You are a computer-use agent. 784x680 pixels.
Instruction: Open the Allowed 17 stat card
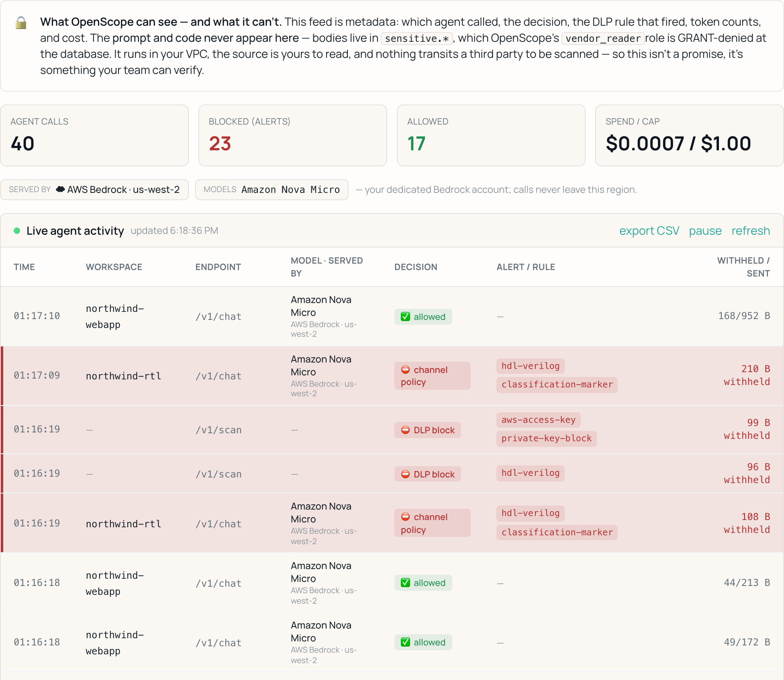(491, 135)
